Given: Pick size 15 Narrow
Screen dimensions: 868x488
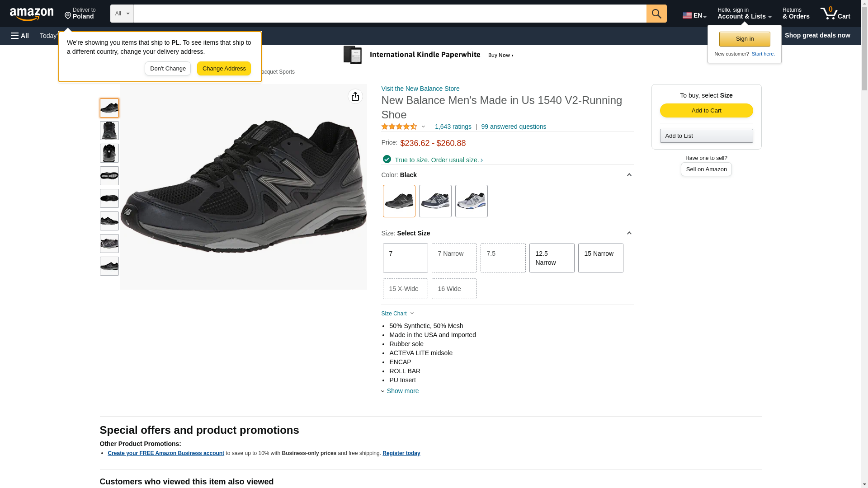Looking at the screenshot, I should point(600,258).
